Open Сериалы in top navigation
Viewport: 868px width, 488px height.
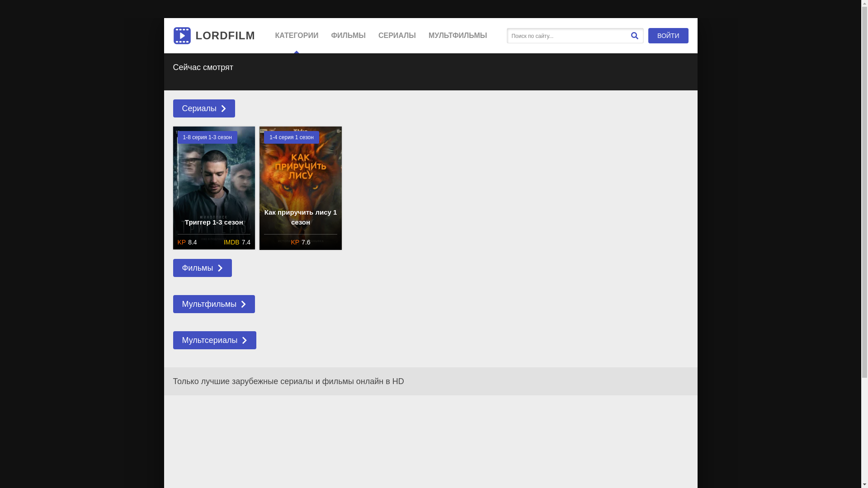(x=397, y=36)
